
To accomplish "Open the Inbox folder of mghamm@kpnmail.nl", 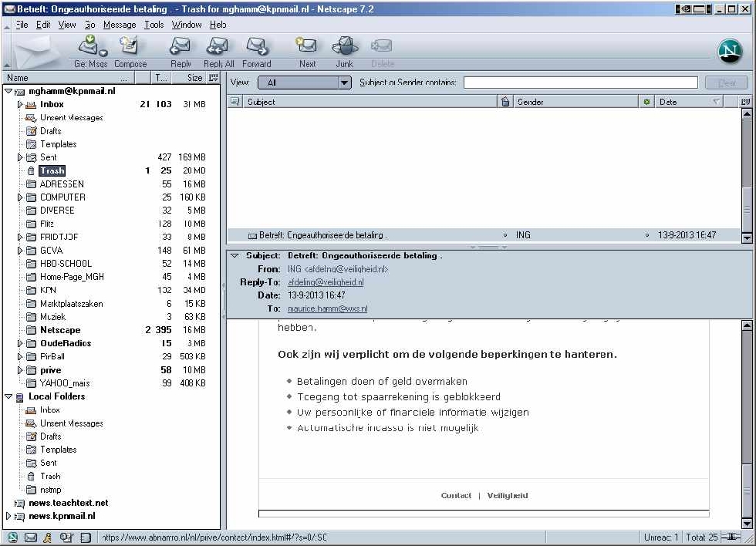I will tap(52, 104).
